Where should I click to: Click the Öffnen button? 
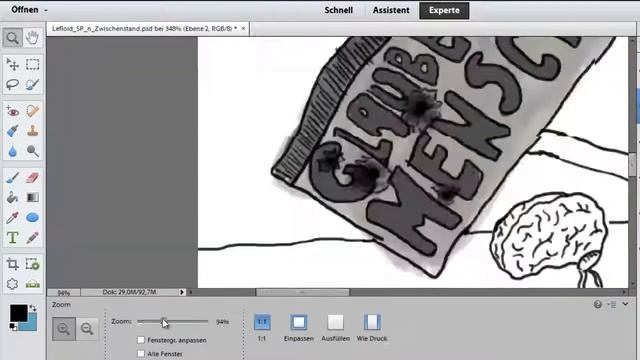(x=24, y=10)
